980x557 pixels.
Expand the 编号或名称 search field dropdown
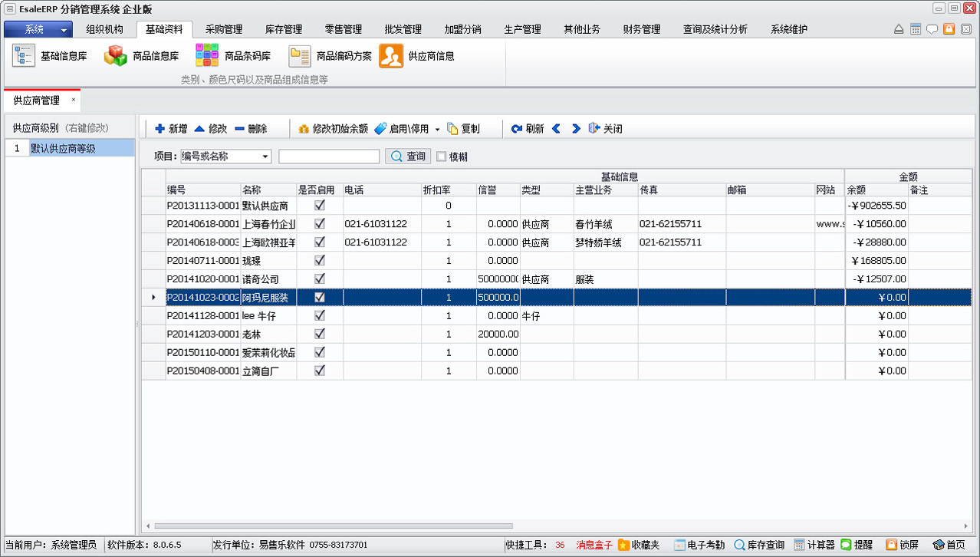coord(265,157)
